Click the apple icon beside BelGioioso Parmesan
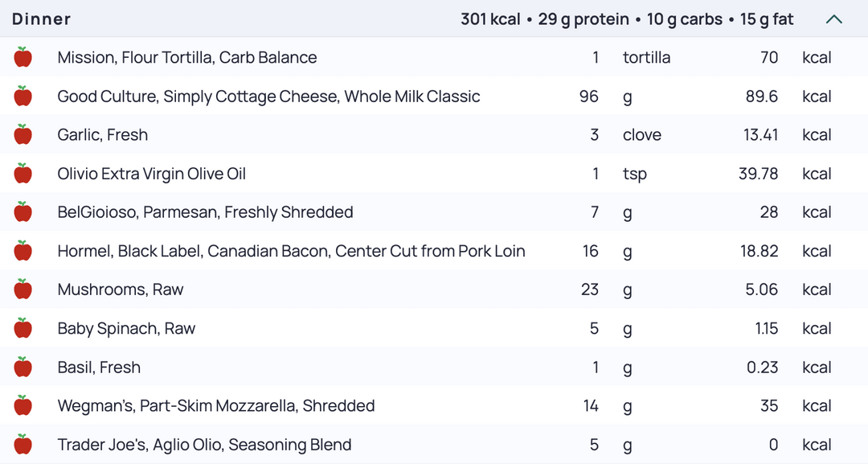The image size is (868, 464). (23, 212)
